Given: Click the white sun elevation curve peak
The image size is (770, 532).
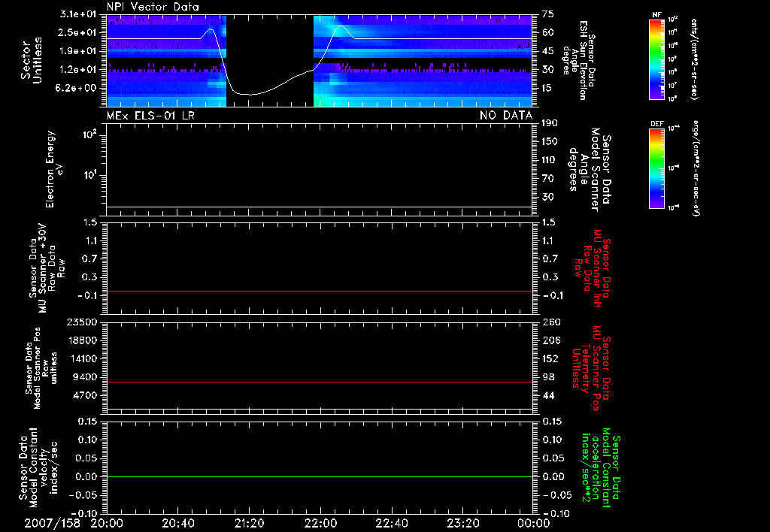Looking at the screenshot, I should point(341,26).
